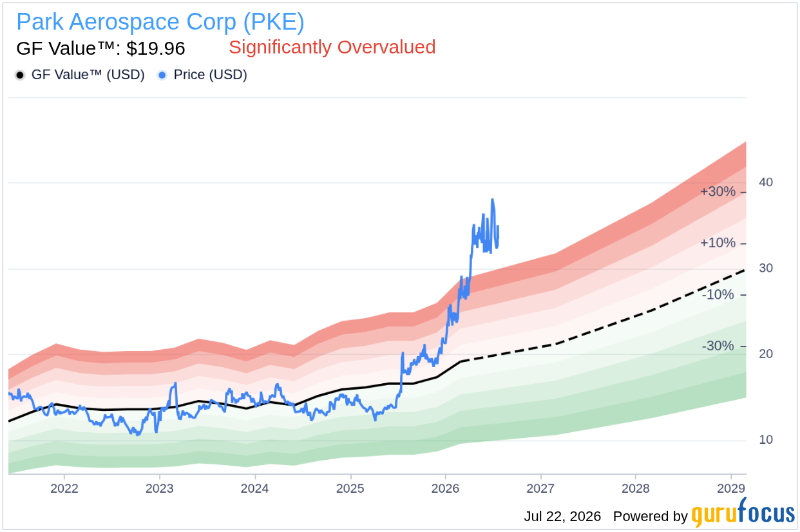
Task: Click the price peak of the blue line
Action: point(493,200)
